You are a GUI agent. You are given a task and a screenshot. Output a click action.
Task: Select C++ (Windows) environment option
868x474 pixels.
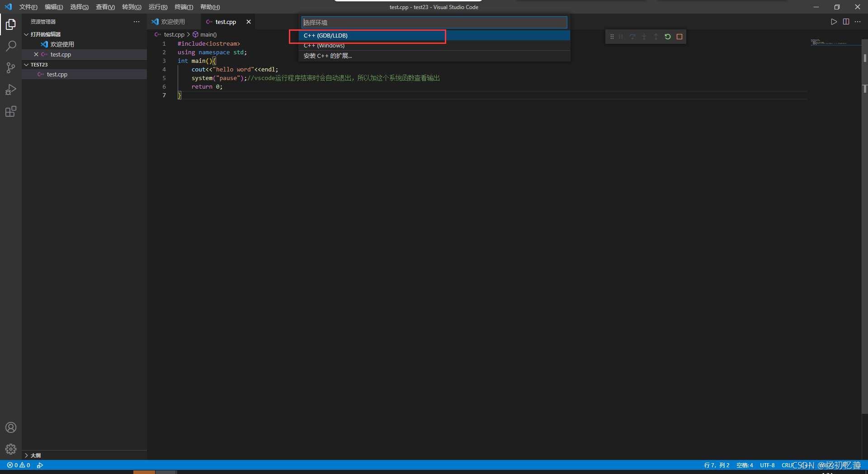434,45
